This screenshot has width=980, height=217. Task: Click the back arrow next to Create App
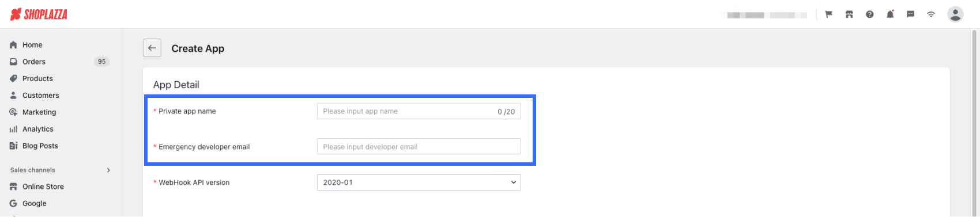click(152, 48)
